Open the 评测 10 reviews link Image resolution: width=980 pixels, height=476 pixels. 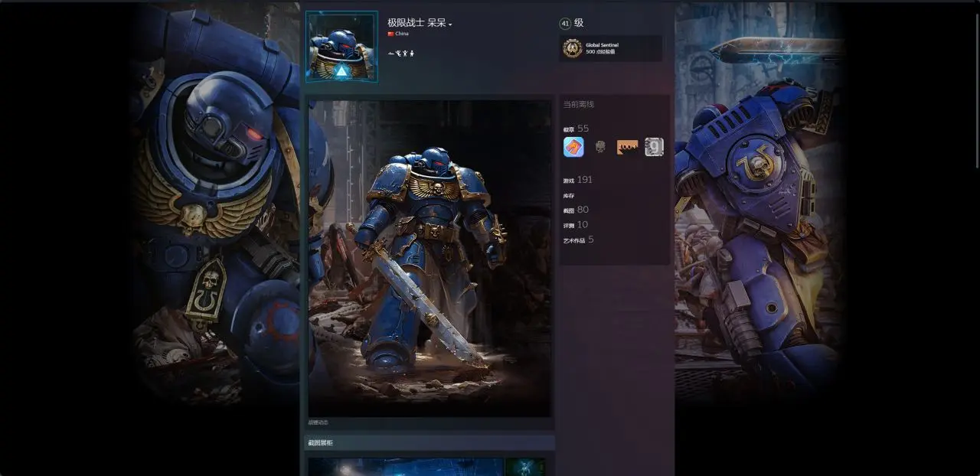click(x=575, y=225)
